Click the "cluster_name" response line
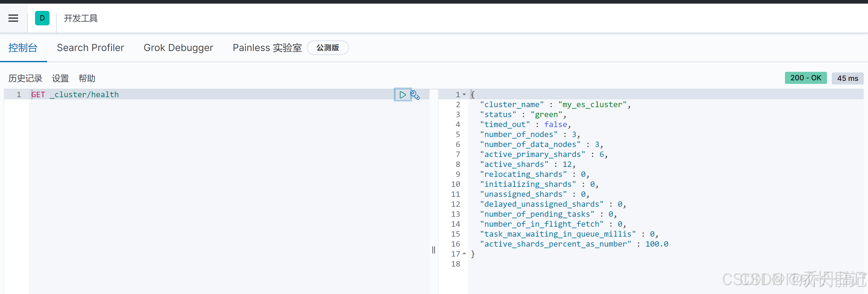Viewport: 868px width, 294px height. [x=555, y=105]
